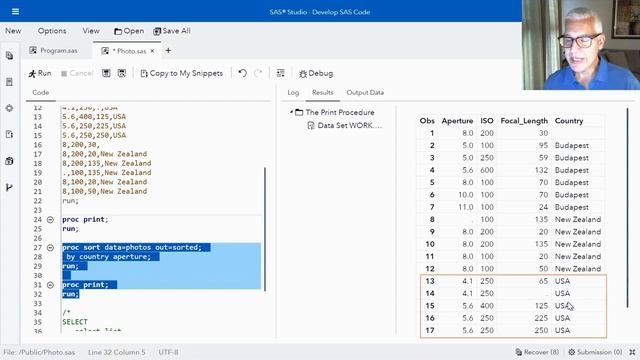Viewport: 640px width, 360px height.
Task: Click the format code icon
Action: click(x=280, y=73)
